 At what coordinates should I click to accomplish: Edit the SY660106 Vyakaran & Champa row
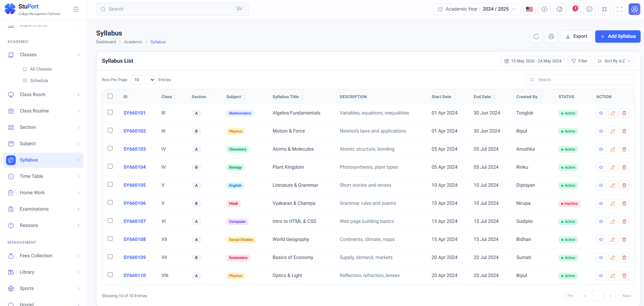point(613,203)
